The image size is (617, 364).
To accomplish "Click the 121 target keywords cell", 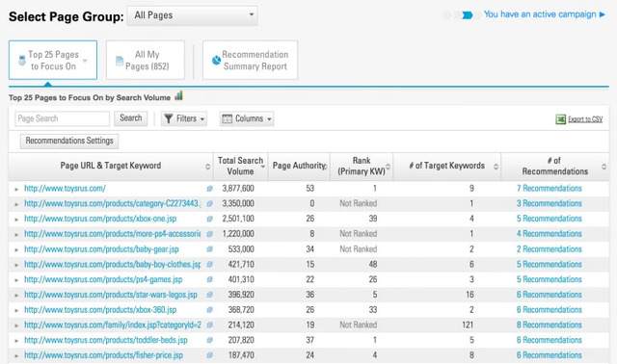I will [x=468, y=325].
